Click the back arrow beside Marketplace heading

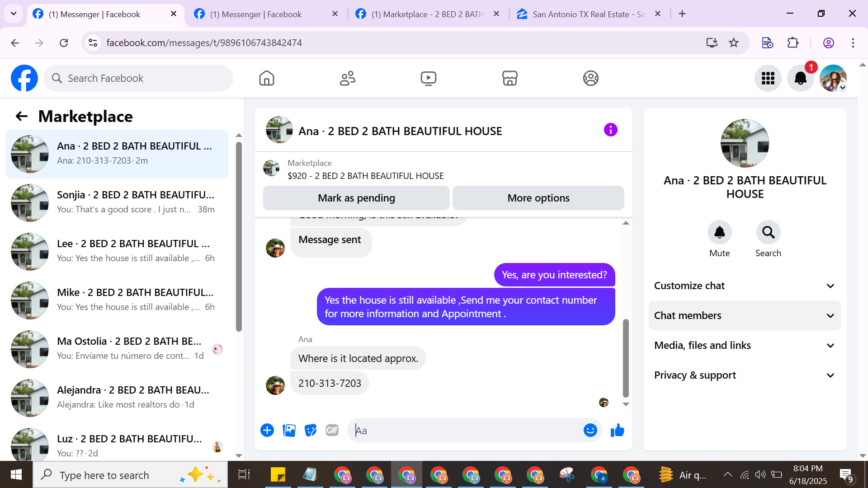click(22, 117)
